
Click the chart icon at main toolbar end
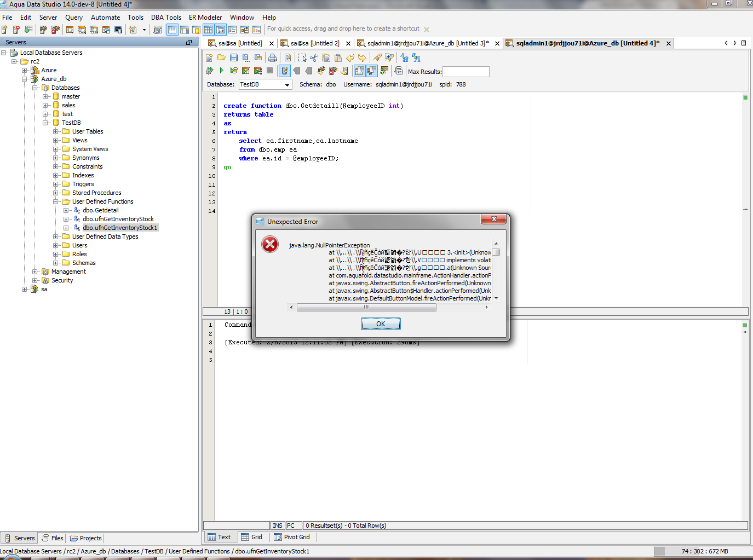[x=256, y=30]
